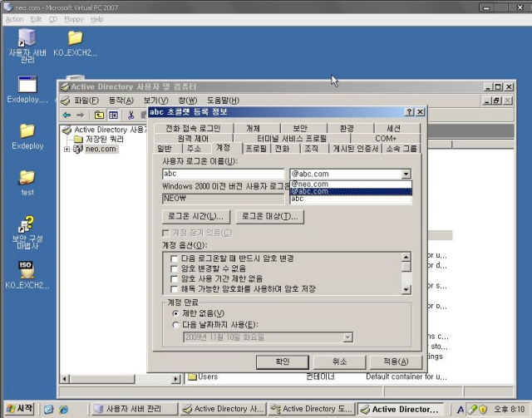This screenshot has width=532, height=418.
Task: Click the tree pane horizontal scroll right arrow
Action: coord(175,379)
